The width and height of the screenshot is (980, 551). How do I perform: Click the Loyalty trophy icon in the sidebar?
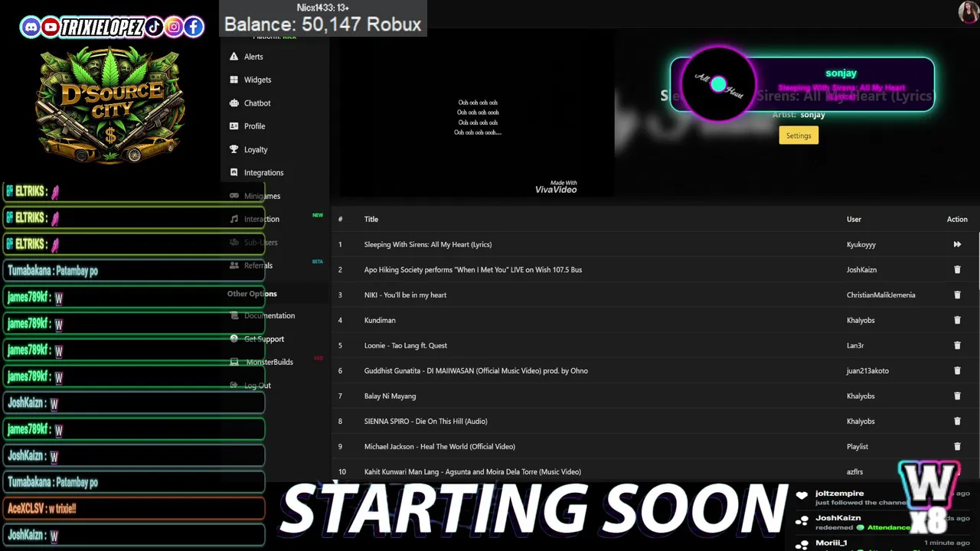point(234,149)
